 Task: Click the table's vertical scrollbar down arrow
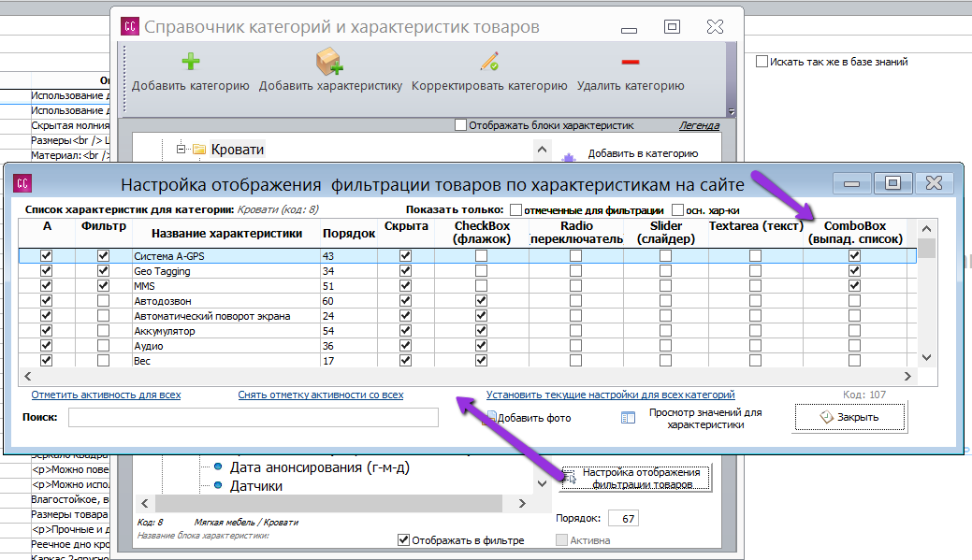(x=927, y=357)
